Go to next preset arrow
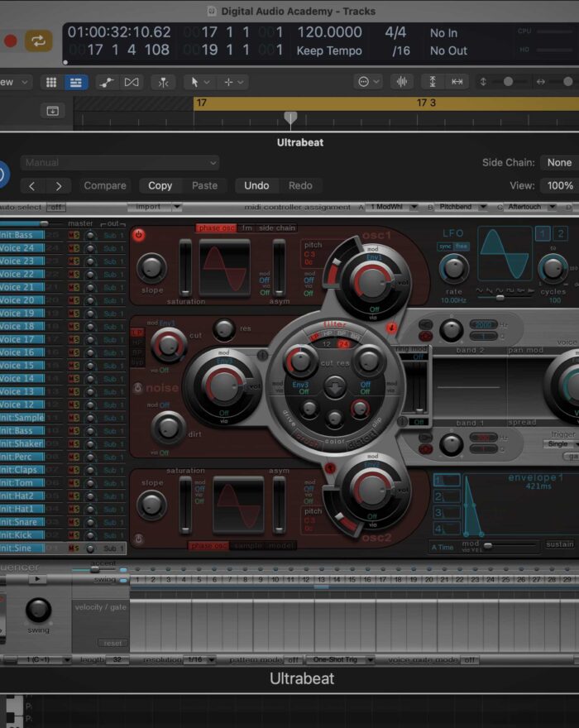 (58, 186)
